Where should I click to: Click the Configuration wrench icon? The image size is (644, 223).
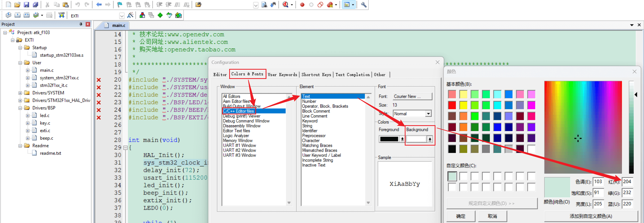364,5
